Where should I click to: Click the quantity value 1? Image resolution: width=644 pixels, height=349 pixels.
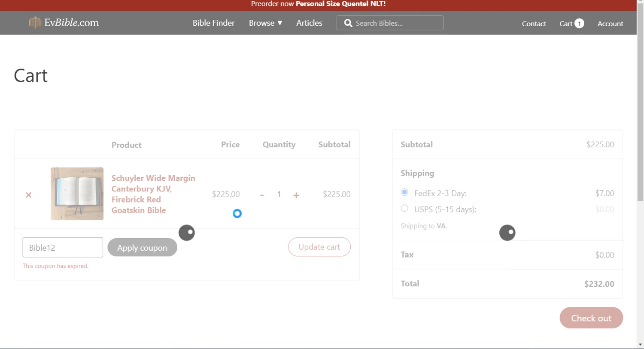click(x=279, y=194)
